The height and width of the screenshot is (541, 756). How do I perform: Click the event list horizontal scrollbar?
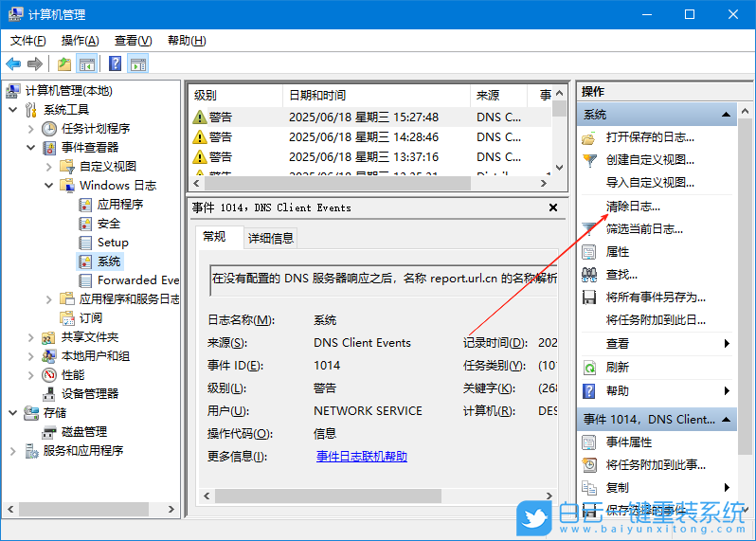(x=369, y=183)
